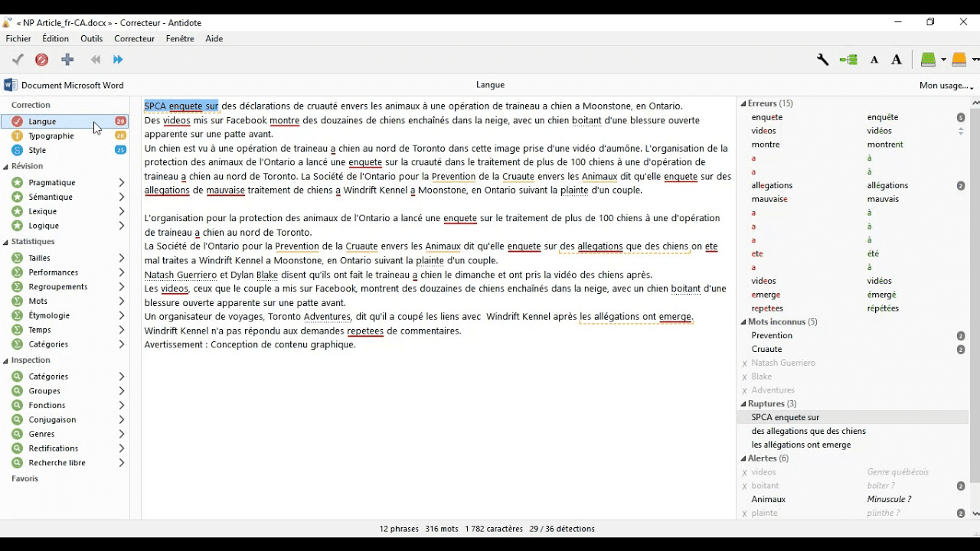Viewport: 980px width, 551px height.
Task: Open the orange guides book icon
Action: click(959, 60)
